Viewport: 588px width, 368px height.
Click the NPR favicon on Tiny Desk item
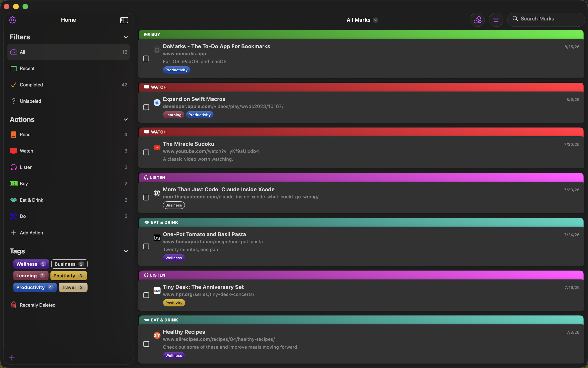click(x=157, y=291)
